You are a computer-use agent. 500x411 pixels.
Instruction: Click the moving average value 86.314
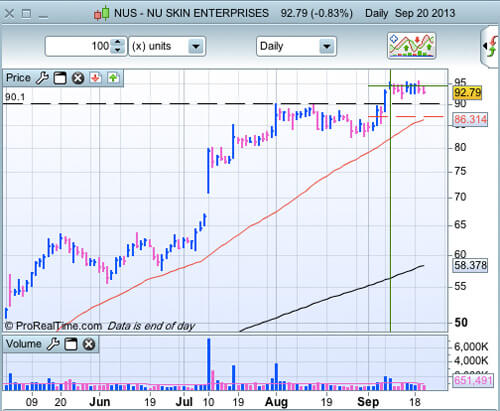coord(470,119)
